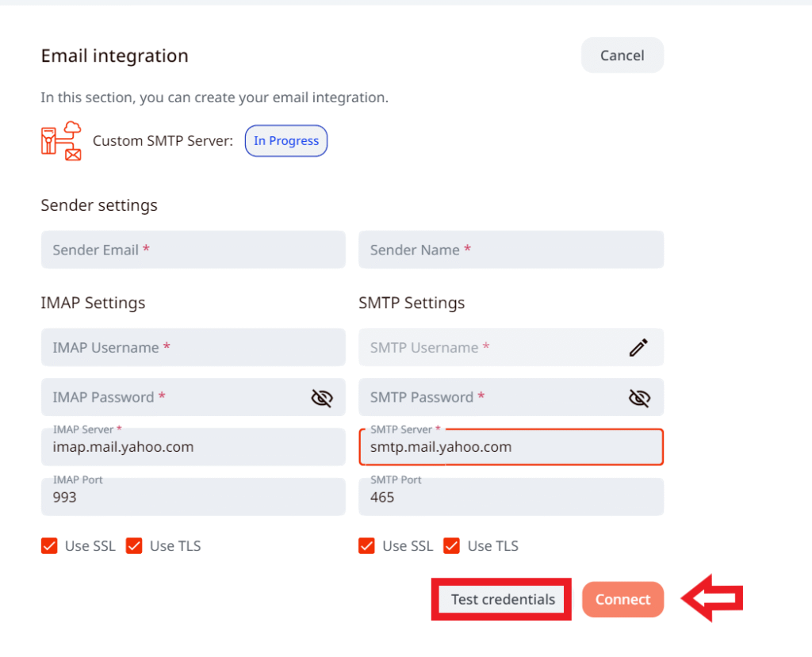The image size is (812, 657).
Task: Click the SMTP Username pencil edit icon
Action: (x=638, y=347)
